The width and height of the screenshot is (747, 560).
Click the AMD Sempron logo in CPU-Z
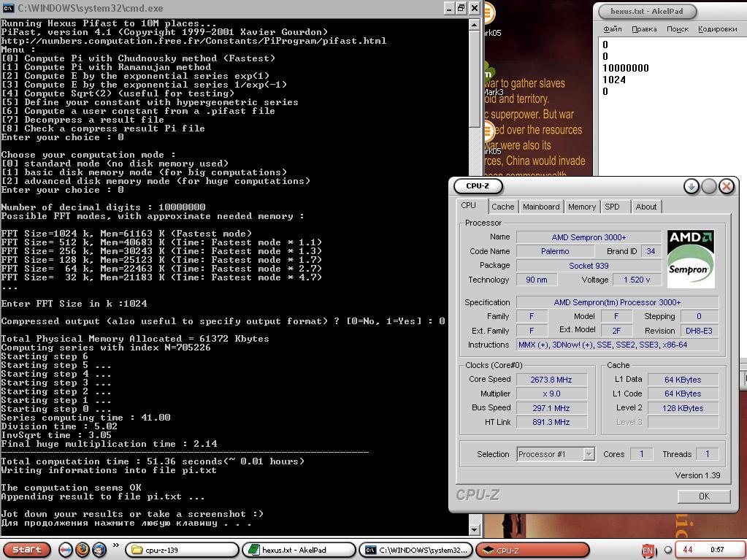(x=690, y=259)
